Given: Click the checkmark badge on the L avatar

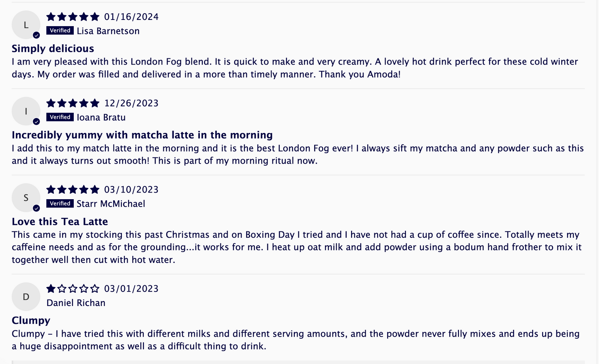Looking at the screenshot, I should pyautogui.click(x=36, y=35).
